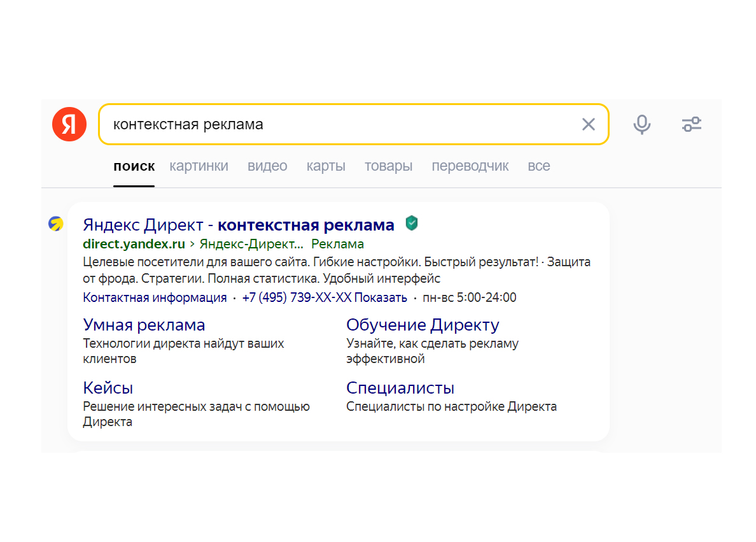The height and width of the screenshot is (542, 756).
Task: Activate voice search with the microphone icon
Action: [642, 124]
